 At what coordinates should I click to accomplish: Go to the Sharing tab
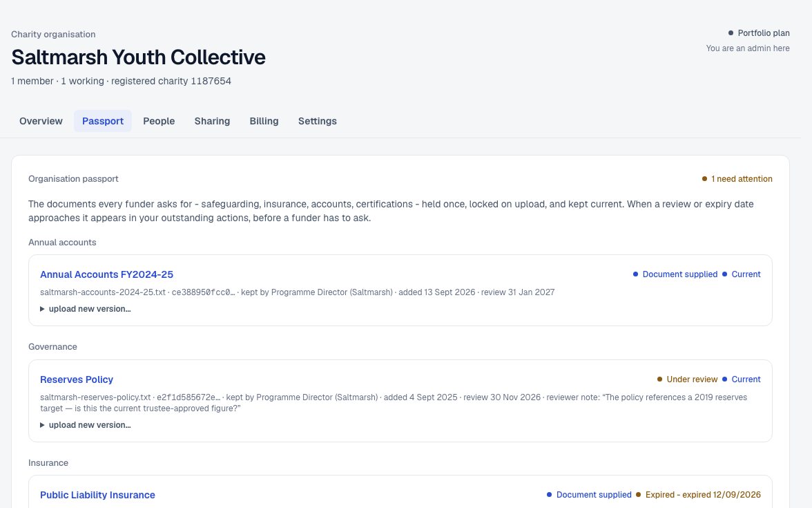[213, 121]
